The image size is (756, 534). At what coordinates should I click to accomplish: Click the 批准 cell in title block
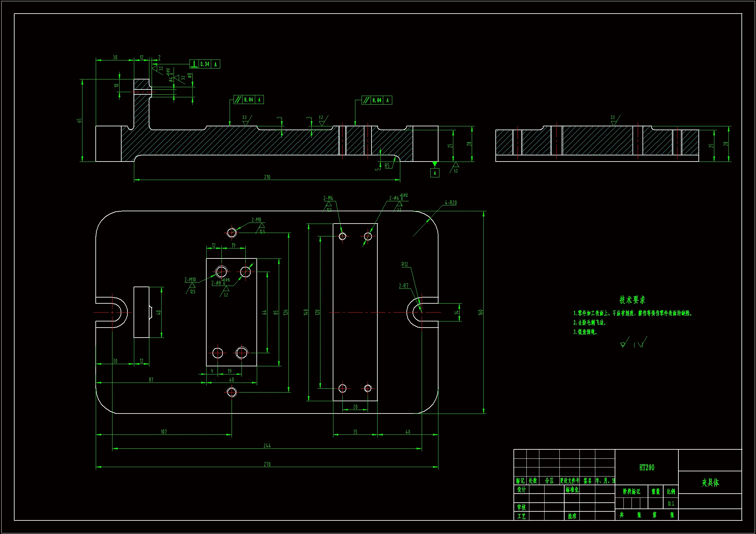tap(572, 516)
